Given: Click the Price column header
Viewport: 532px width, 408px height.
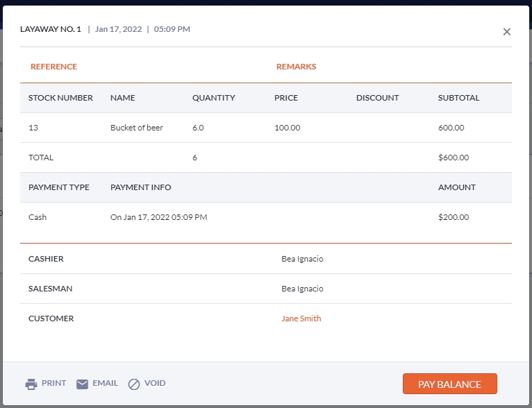Looking at the screenshot, I should 286,98.
